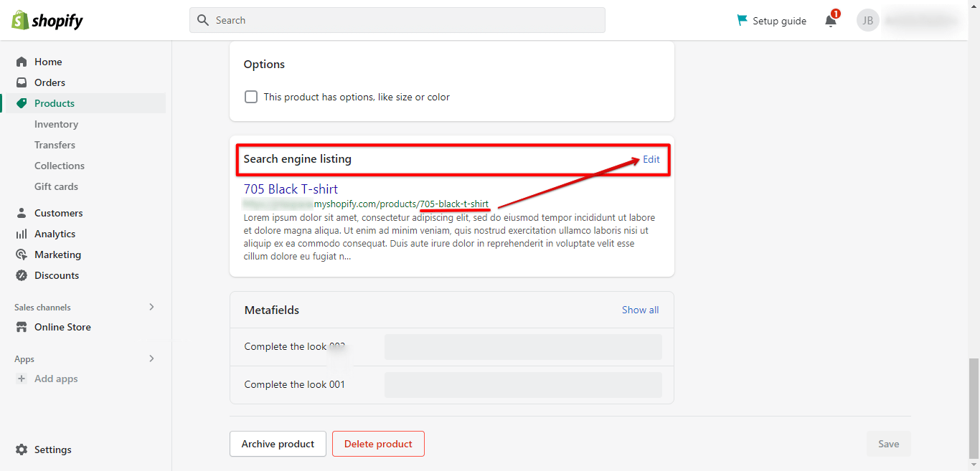Select the Discounts icon
Image resolution: width=980 pixels, height=471 pixels.
[x=21, y=275]
